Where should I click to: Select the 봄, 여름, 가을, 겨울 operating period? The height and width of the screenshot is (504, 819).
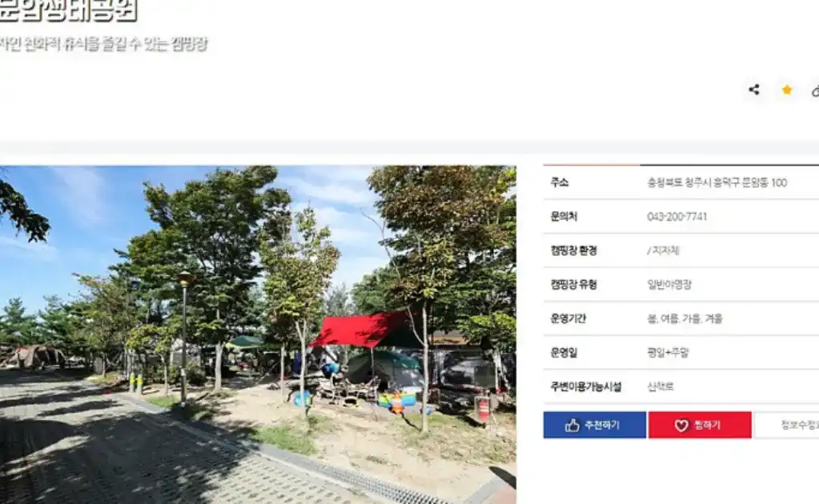[685, 318]
